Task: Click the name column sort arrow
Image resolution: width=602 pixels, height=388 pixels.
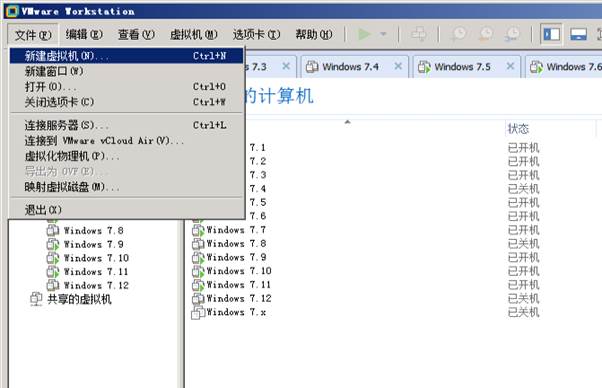Action: [x=347, y=122]
